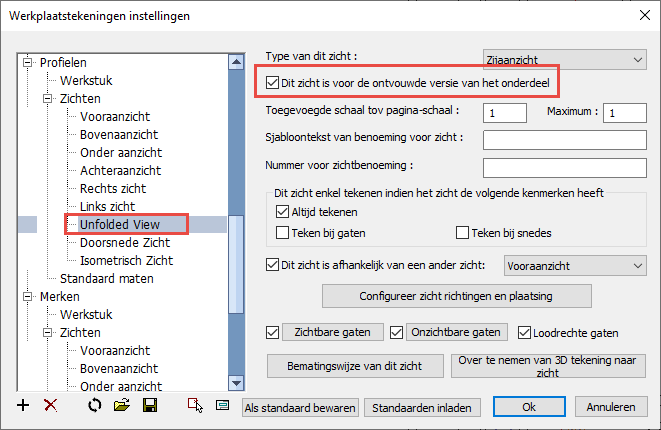This screenshot has height=430, width=661.
Task: Close the Werkplaatstekeningen instellingen dialog
Action: click(640, 16)
